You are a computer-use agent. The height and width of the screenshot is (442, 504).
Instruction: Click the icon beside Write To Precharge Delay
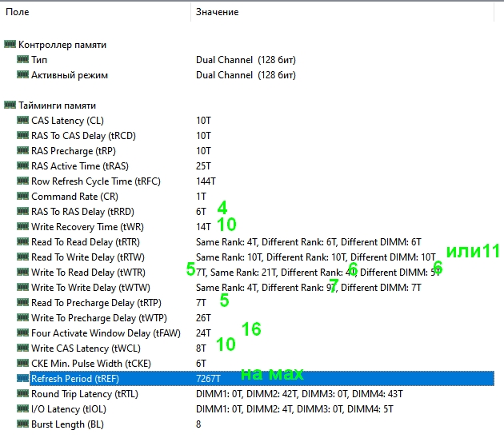tap(23, 317)
